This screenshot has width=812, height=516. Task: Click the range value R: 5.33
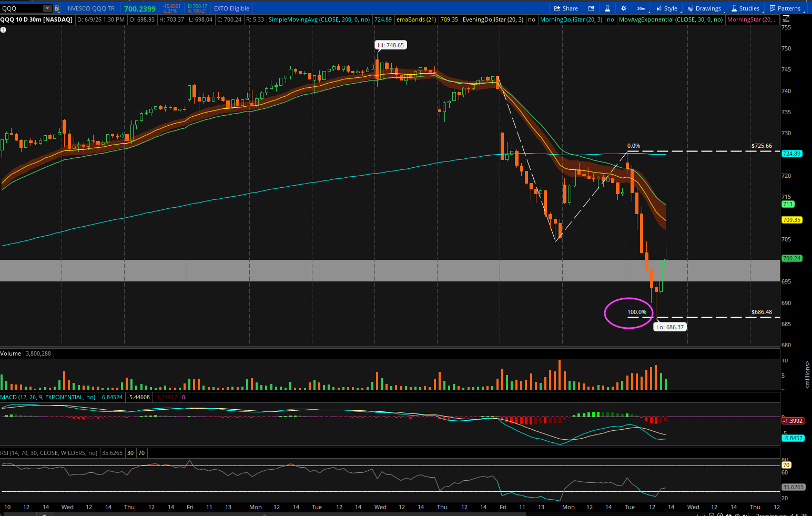tap(255, 19)
